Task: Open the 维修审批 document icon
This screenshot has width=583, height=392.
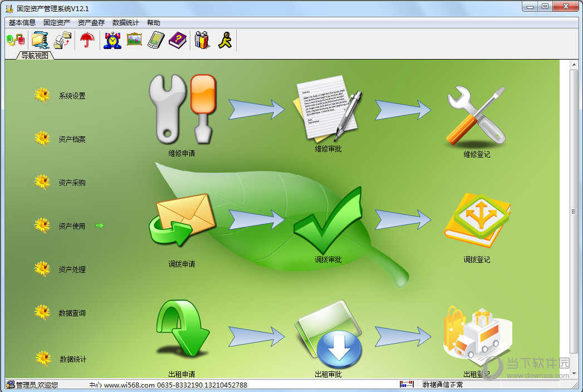Action: (x=327, y=109)
